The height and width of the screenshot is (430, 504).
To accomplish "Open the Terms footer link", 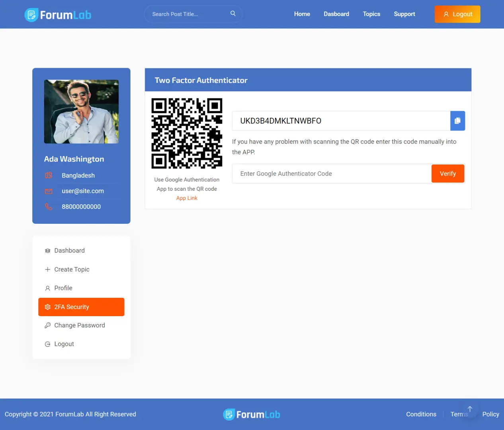I will pos(459,414).
